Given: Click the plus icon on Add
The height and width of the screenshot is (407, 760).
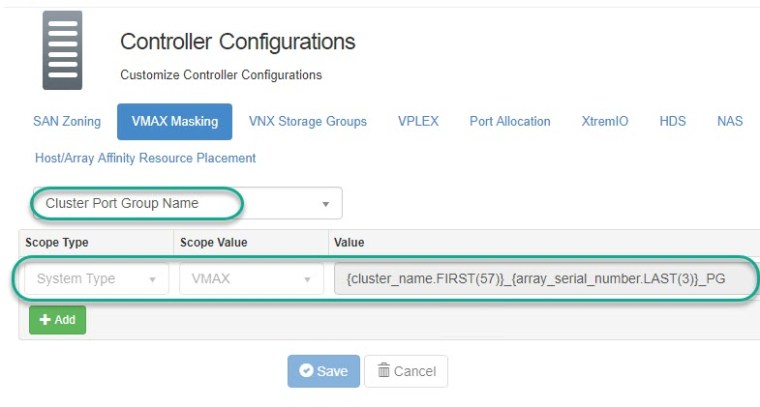Looking at the screenshot, I should click(45, 320).
